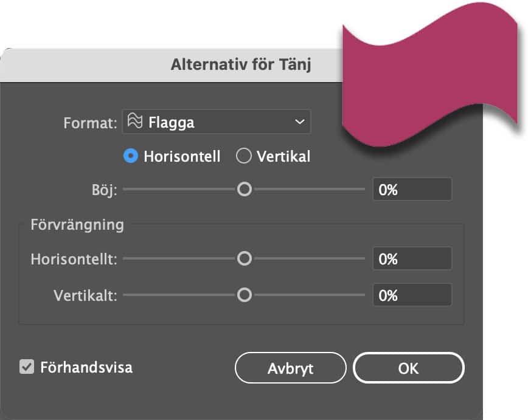Click the Böj slider track left side
528x420 pixels.
(x=179, y=189)
